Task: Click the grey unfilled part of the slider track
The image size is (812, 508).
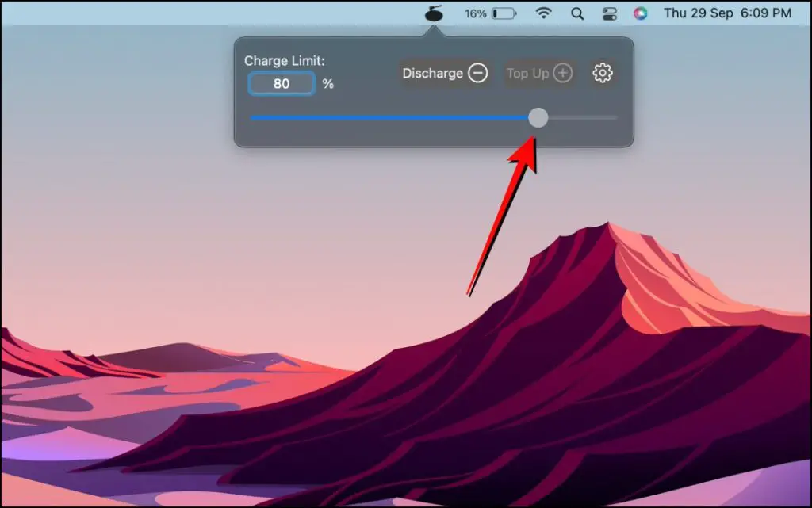Action: point(583,118)
